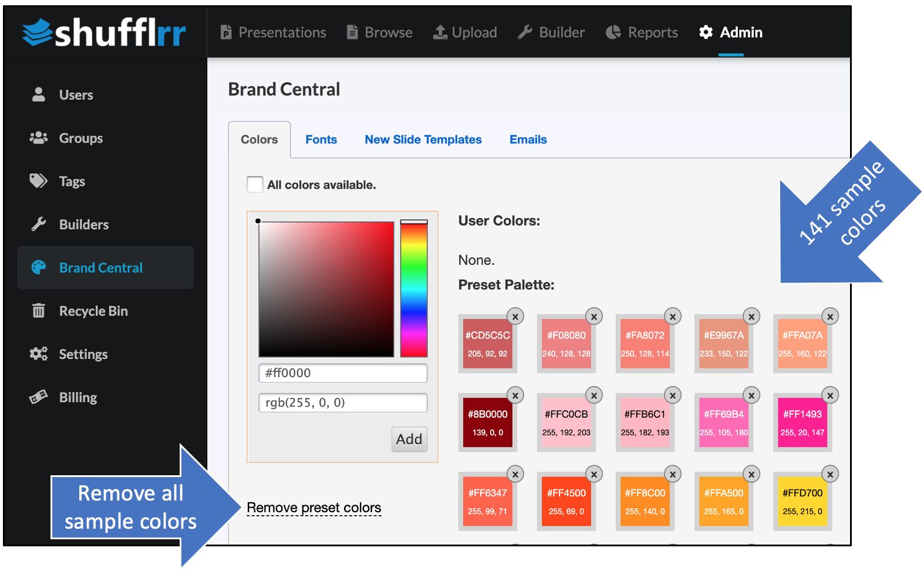Click the User Colors label
The height and width of the screenshot is (571, 924).
499,221
